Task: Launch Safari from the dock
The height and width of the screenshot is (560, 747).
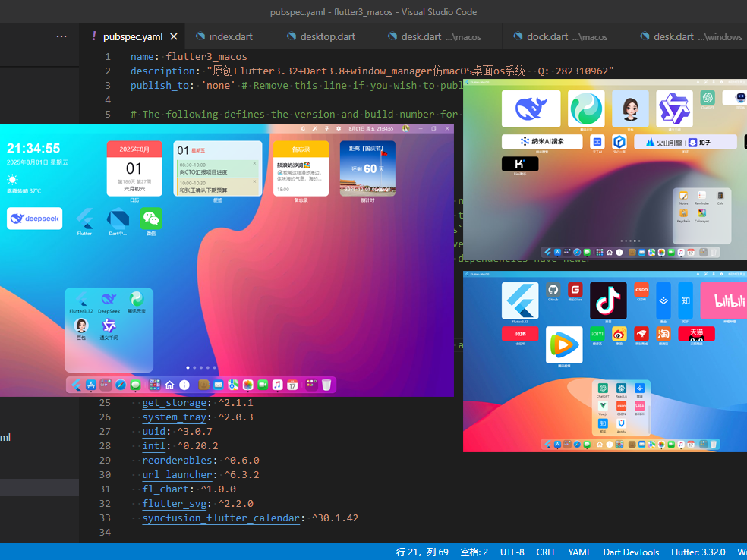Action: point(119,385)
